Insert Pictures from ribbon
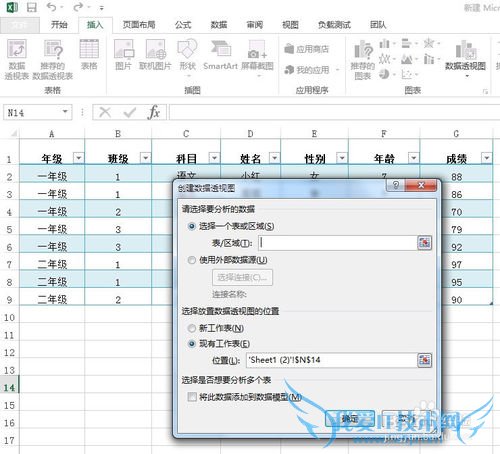This screenshot has width=500, height=454. click(x=123, y=54)
